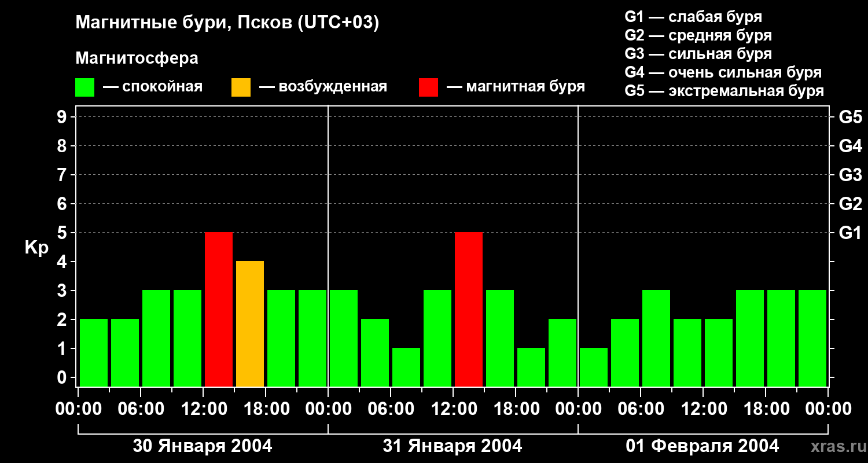The height and width of the screenshot is (463, 868).
Task: Click the right-axis 'G3' scale label
Action: tap(850, 175)
